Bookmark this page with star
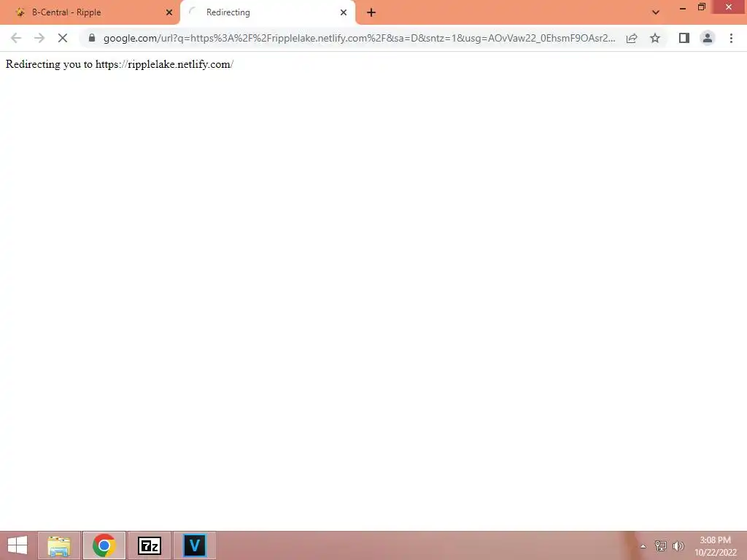 click(655, 38)
